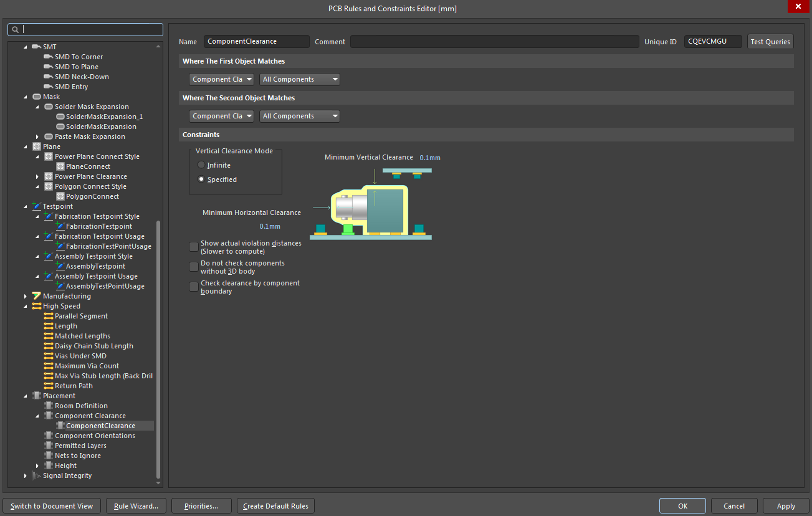Click Create Default Rules
Viewport: 812px width, 516px height.
pos(275,505)
